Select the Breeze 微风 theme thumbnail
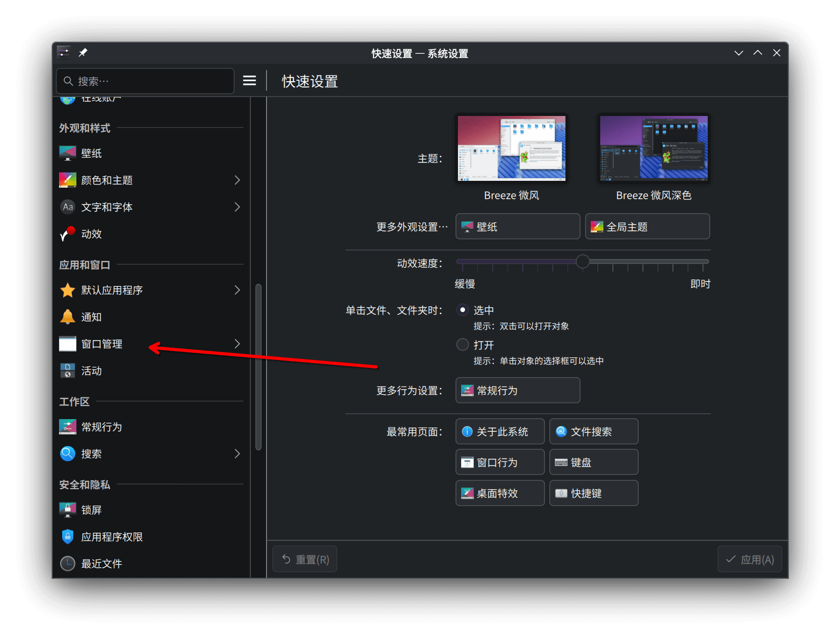Image resolution: width=840 pixels, height=640 pixels. point(511,148)
